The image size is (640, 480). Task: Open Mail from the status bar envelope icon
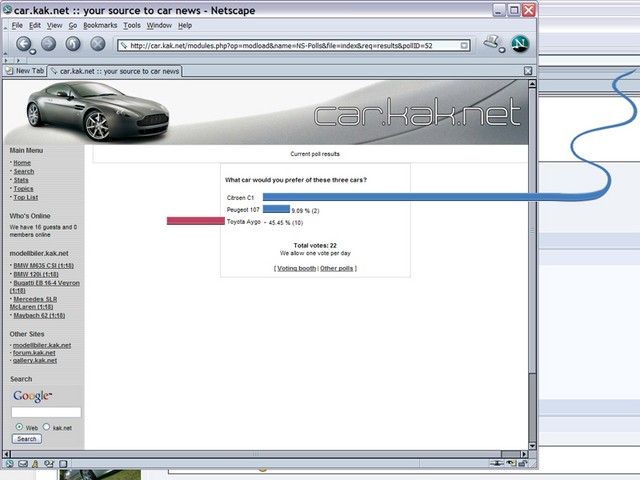click(23, 464)
